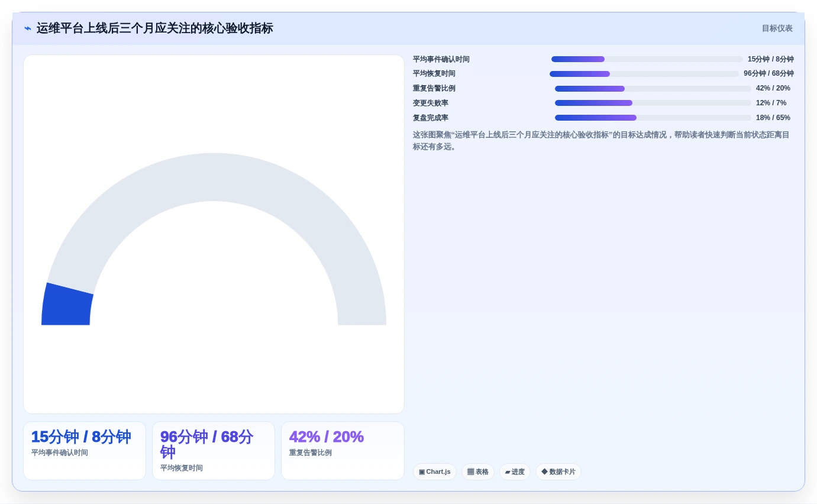Viewport: 817px width, 504px height.
Task: Click the diamond icon in the 数据卡片 chip
Action: (x=544, y=471)
